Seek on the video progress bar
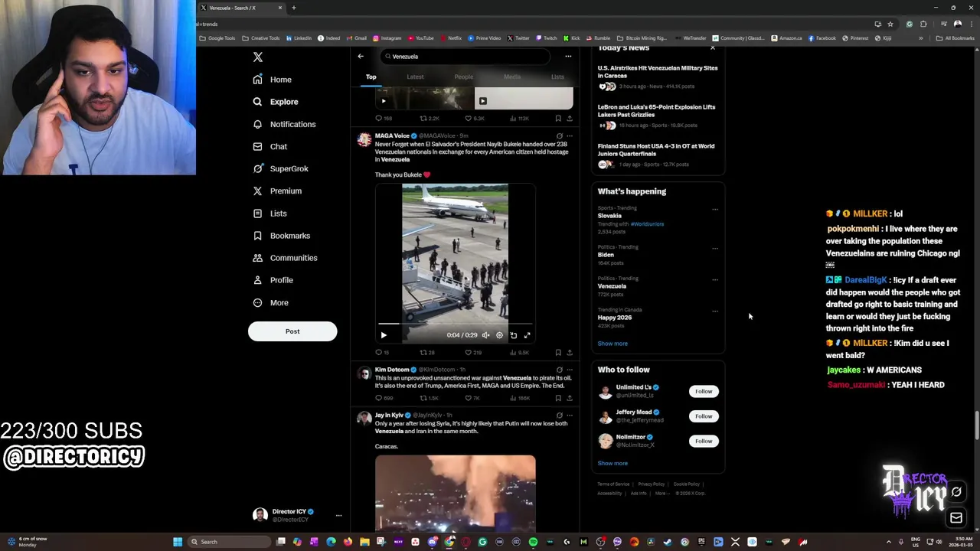 coord(456,324)
